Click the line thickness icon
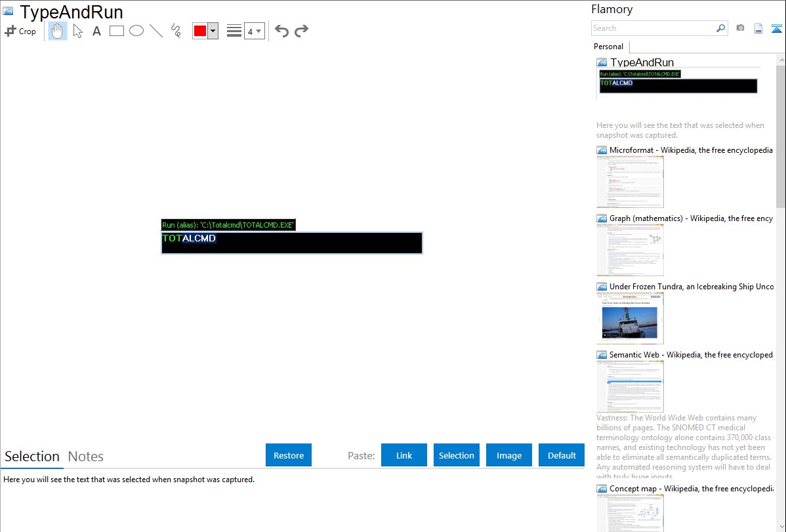The height and width of the screenshot is (532, 786). 234,31
